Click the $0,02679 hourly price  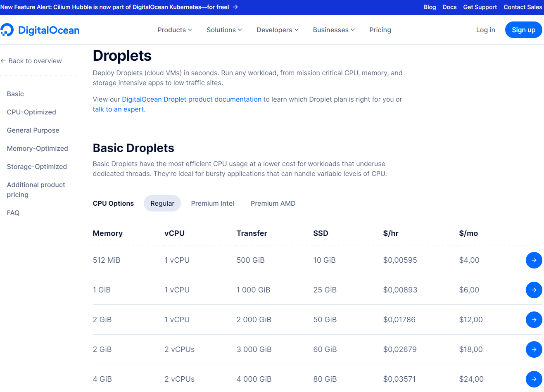[400, 349]
